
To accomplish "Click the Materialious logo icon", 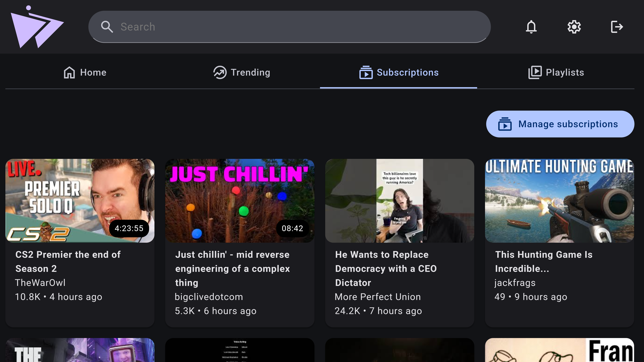I will pos(37,27).
